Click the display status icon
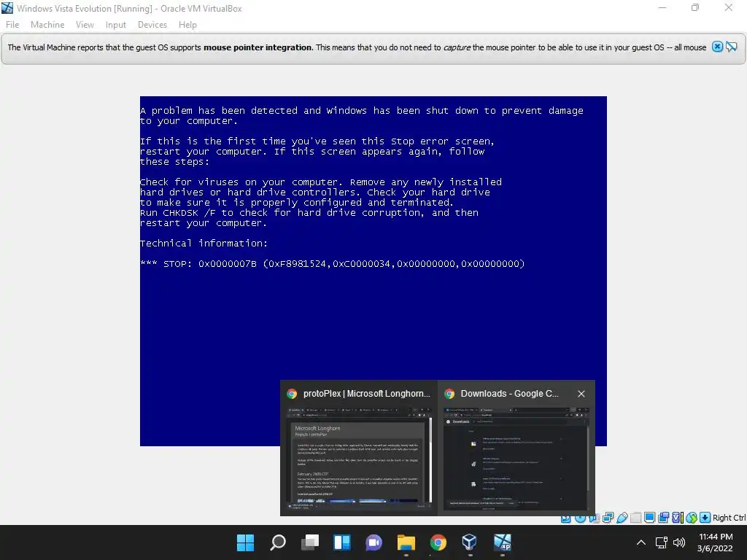The image size is (747, 560). 649,518
